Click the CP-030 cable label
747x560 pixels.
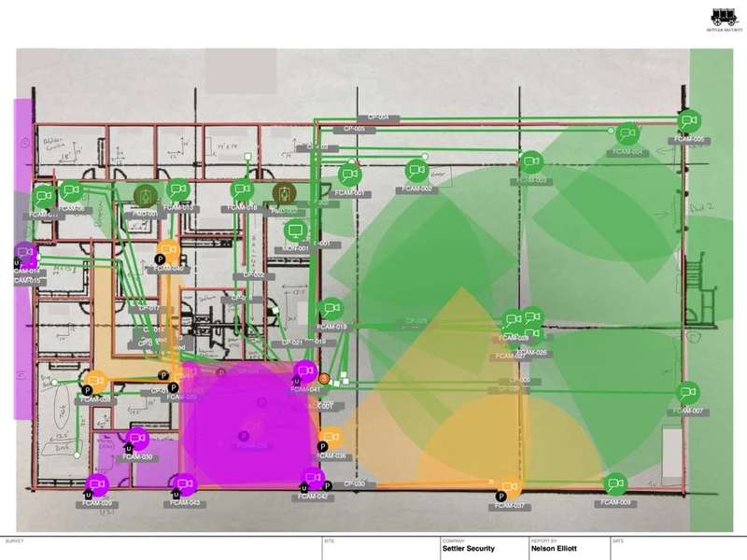pyautogui.click(x=355, y=484)
